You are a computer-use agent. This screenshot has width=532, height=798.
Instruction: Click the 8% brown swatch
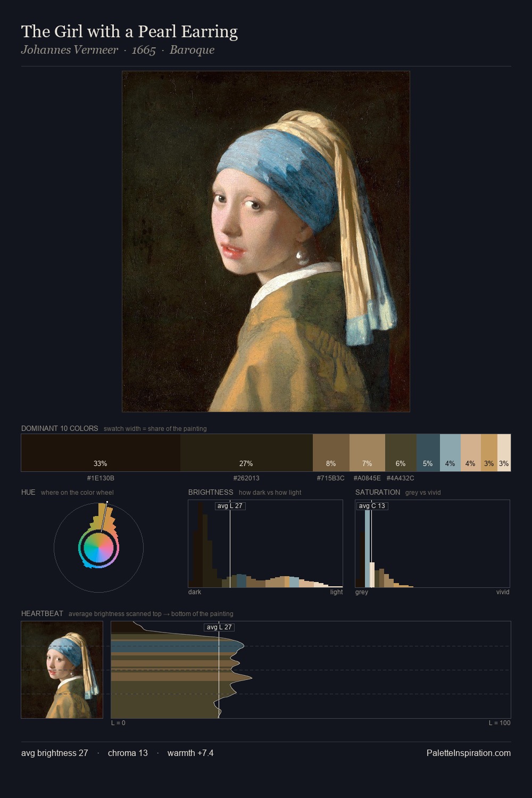(x=331, y=453)
